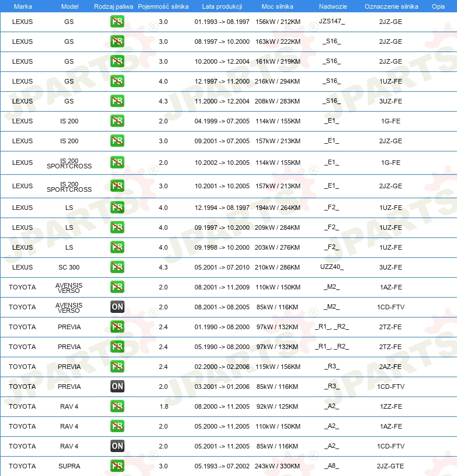The height and width of the screenshot is (476, 457).
Task: Select production dates 05.2001 -> 07.2010
Action: point(222,267)
